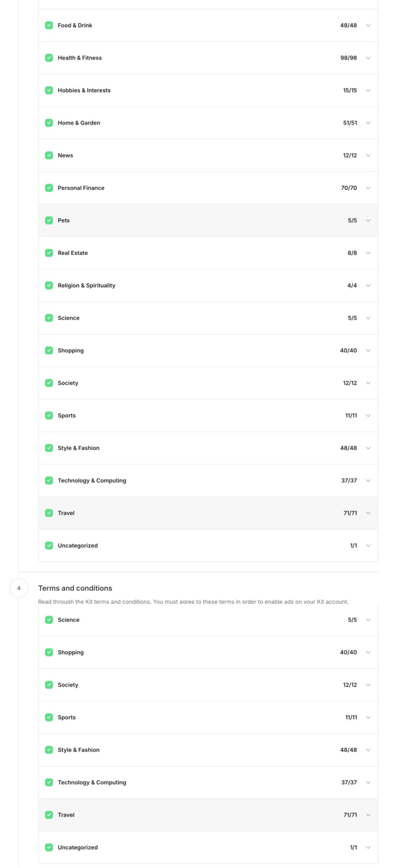Show Home & Garden subcategories via chevron
408x868 pixels.
point(368,123)
